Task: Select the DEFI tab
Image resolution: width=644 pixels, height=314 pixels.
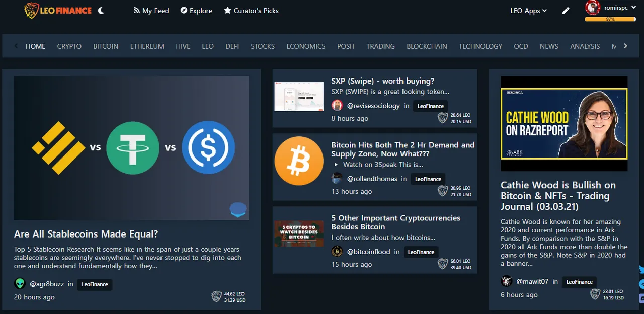Action: 232,46
